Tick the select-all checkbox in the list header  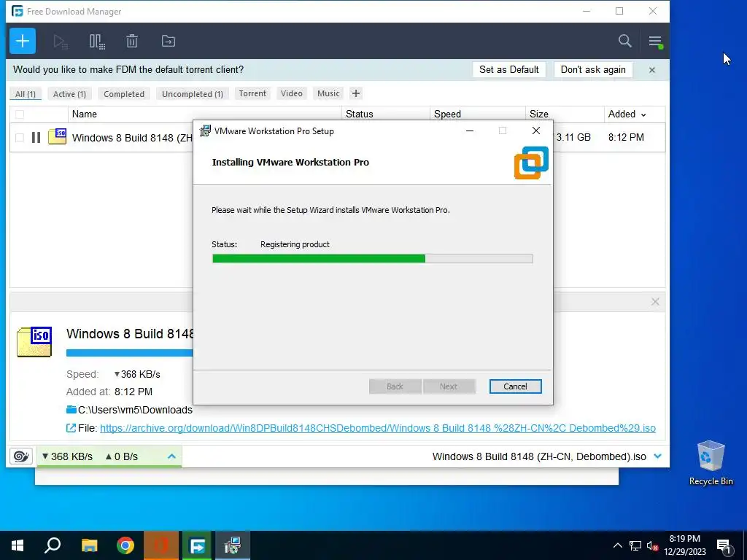click(x=20, y=114)
